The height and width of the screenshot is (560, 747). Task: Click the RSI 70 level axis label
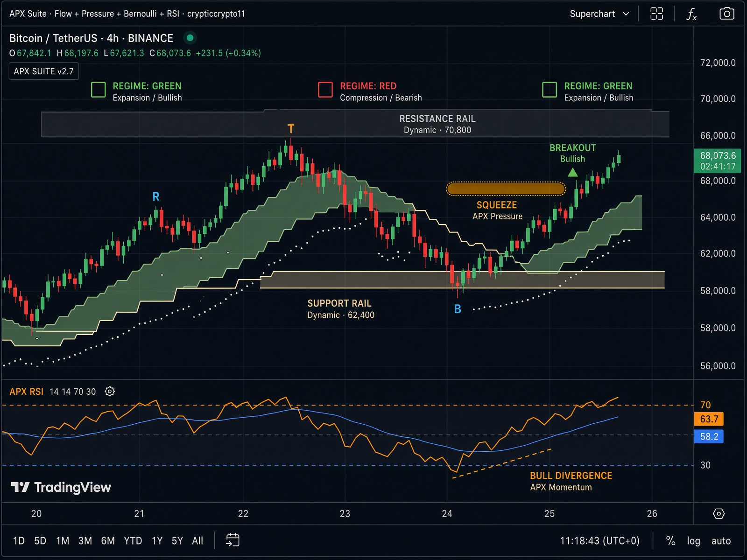[x=705, y=405]
